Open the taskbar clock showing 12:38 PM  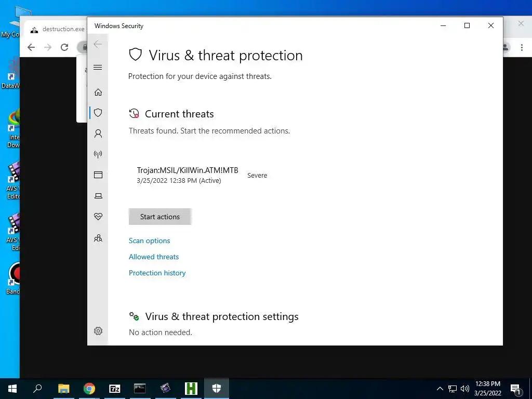pyautogui.click(x=487, y=389)
